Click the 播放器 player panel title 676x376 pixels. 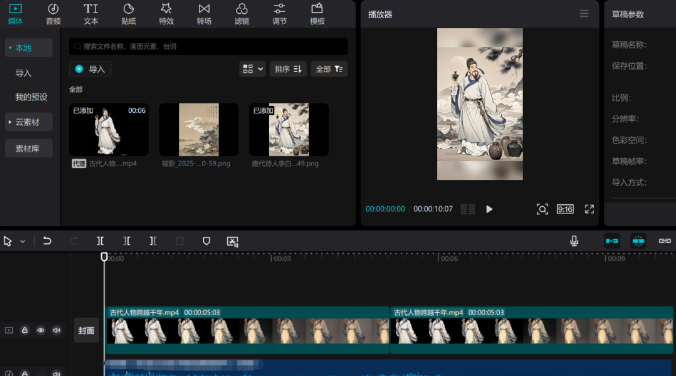coord(380,14)
